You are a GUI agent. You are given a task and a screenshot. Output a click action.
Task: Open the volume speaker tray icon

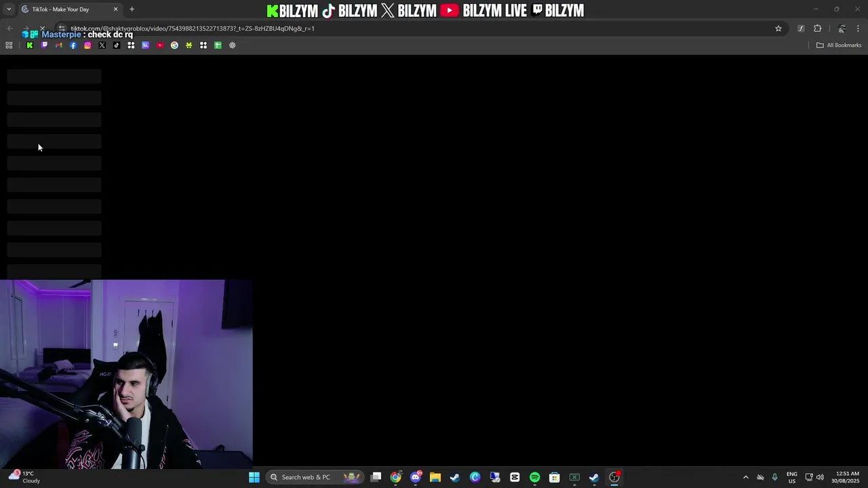[x=820, y=477]
